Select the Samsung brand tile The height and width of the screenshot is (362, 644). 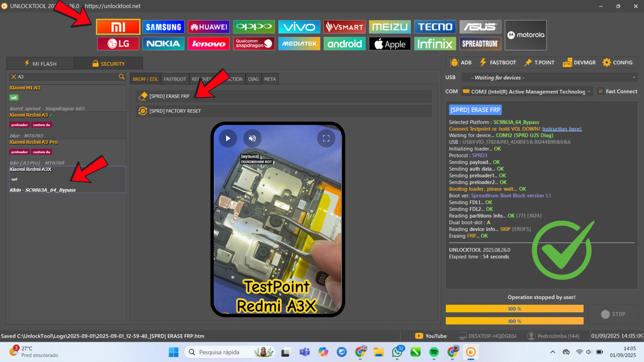pyautogui.click(x=163, y=27)
